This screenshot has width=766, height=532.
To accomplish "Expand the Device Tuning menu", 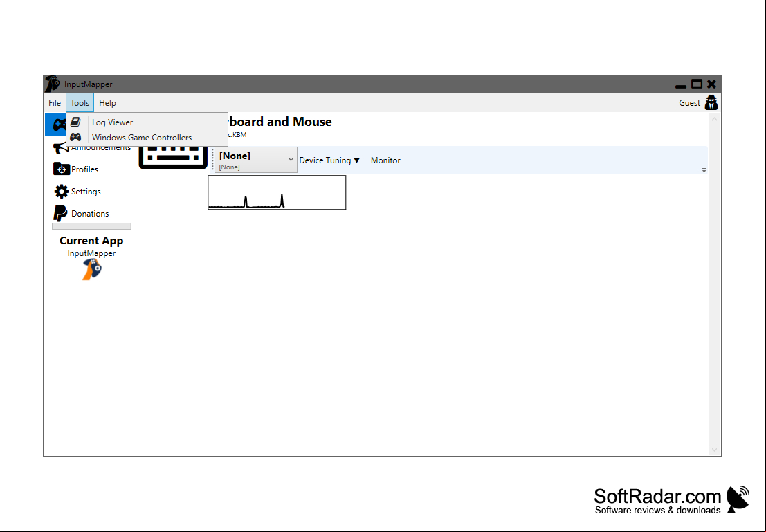I will click(x=329, y=160).
